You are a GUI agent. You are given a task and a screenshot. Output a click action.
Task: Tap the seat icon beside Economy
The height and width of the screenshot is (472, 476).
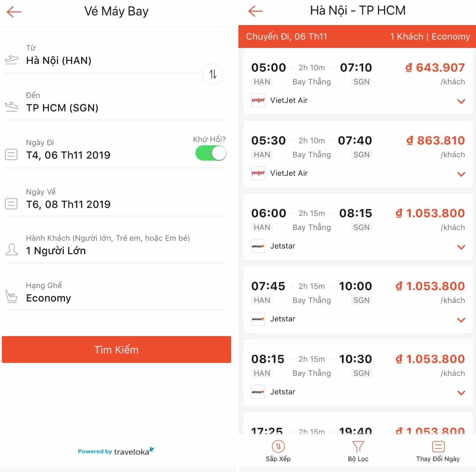click(x=11, y=296)
